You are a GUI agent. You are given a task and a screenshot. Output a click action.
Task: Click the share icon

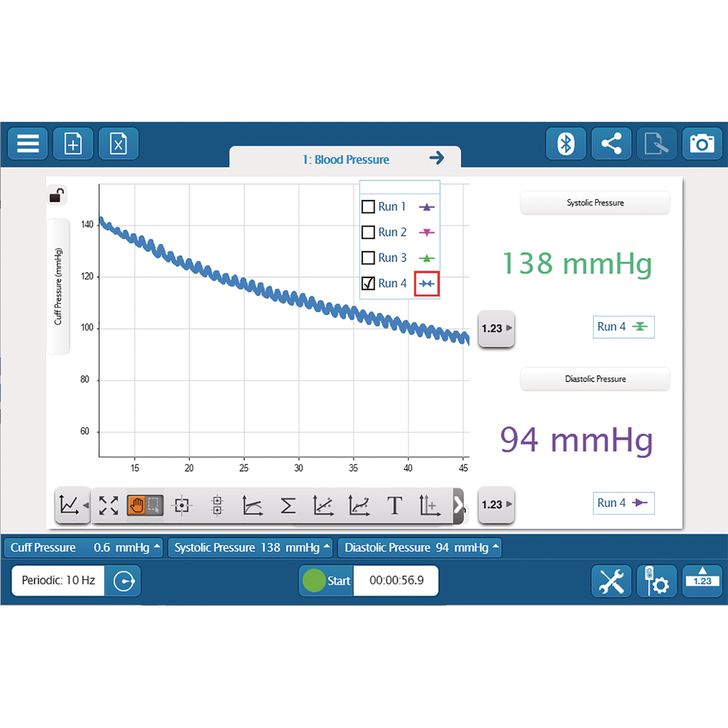pos(611,143)
